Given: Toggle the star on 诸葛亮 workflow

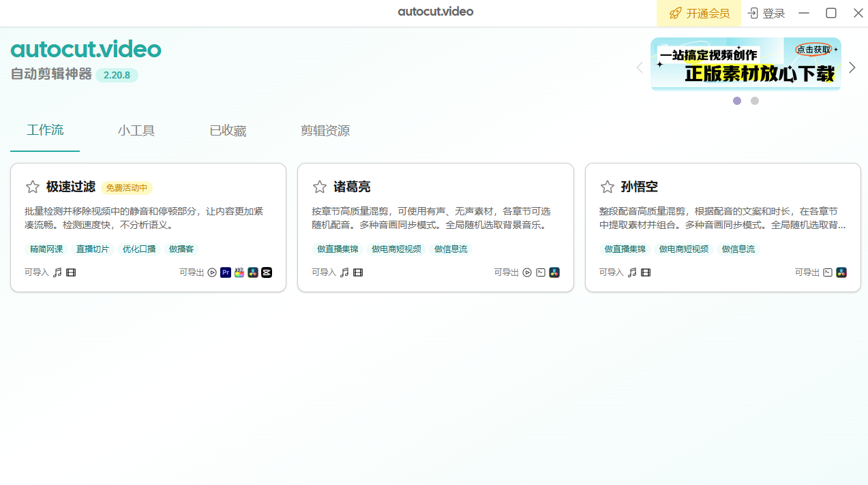Looking at the screenshot, I should click(319, 187).
